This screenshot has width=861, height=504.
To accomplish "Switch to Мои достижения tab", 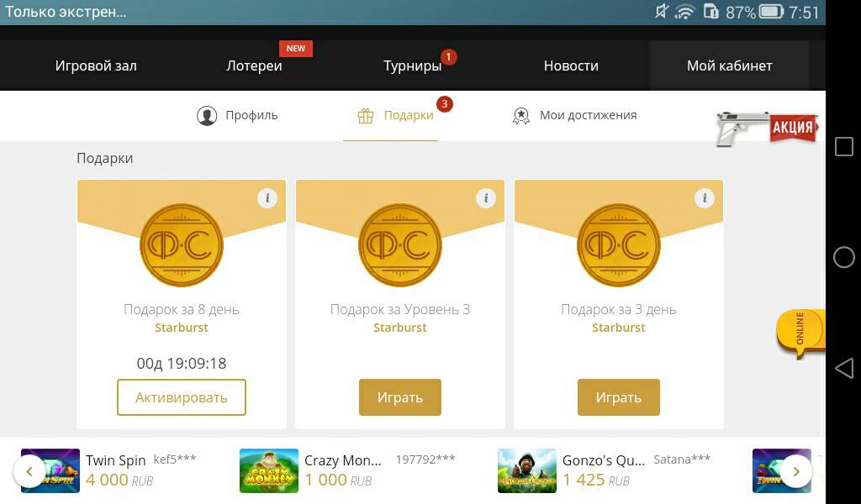I will [x=575, y=116].
